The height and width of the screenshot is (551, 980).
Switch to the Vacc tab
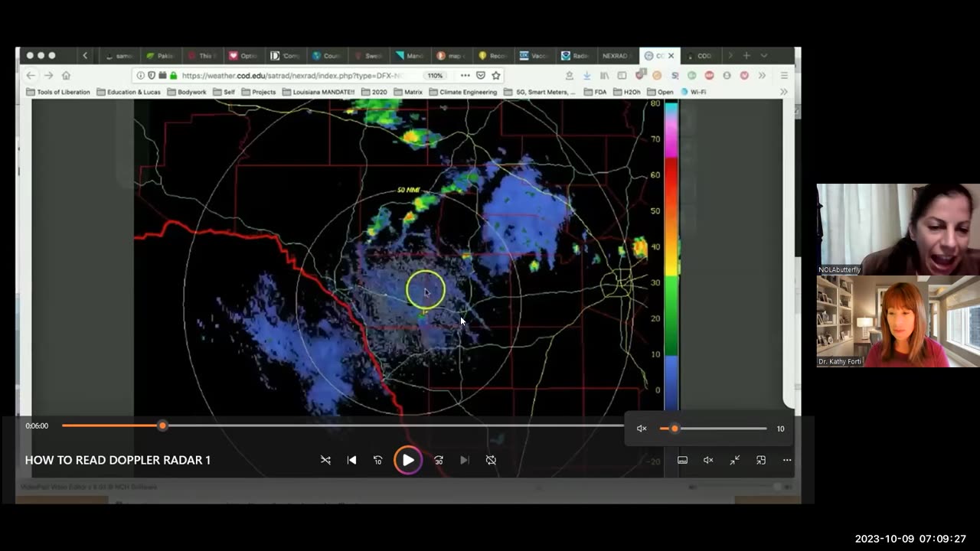(534, 56)
